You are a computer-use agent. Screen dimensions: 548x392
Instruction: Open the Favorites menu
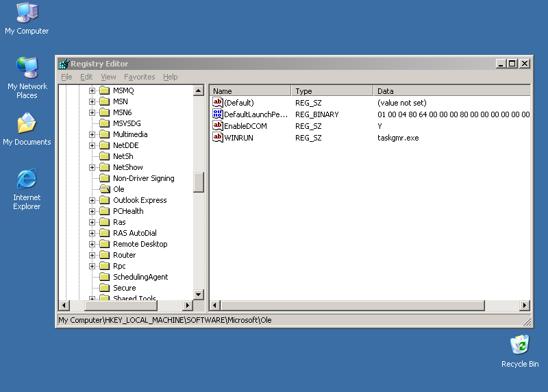point(140,77)
